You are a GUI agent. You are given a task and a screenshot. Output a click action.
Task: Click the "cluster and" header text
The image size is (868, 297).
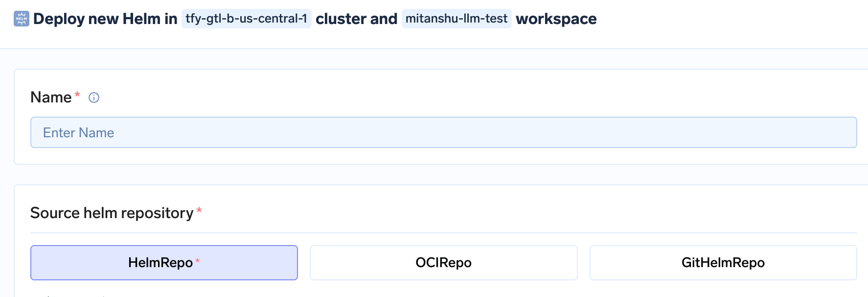(356, 19)
